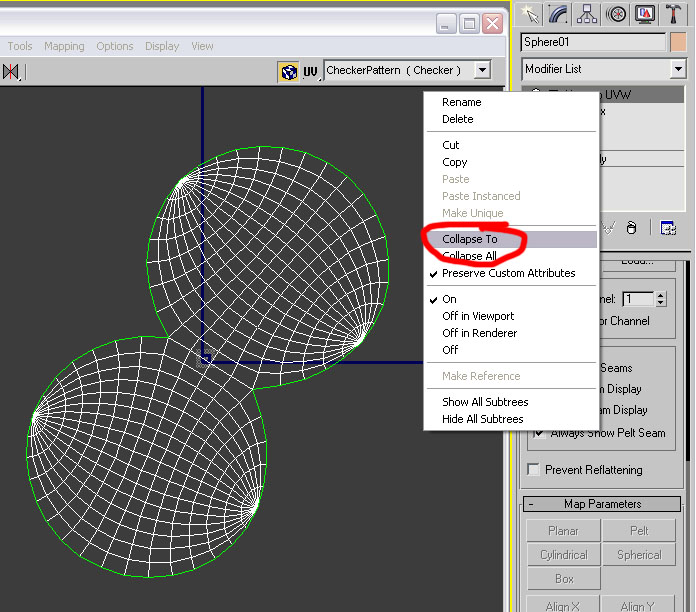Collapse the Map Parameters rollout

click(x=602, y=504)
